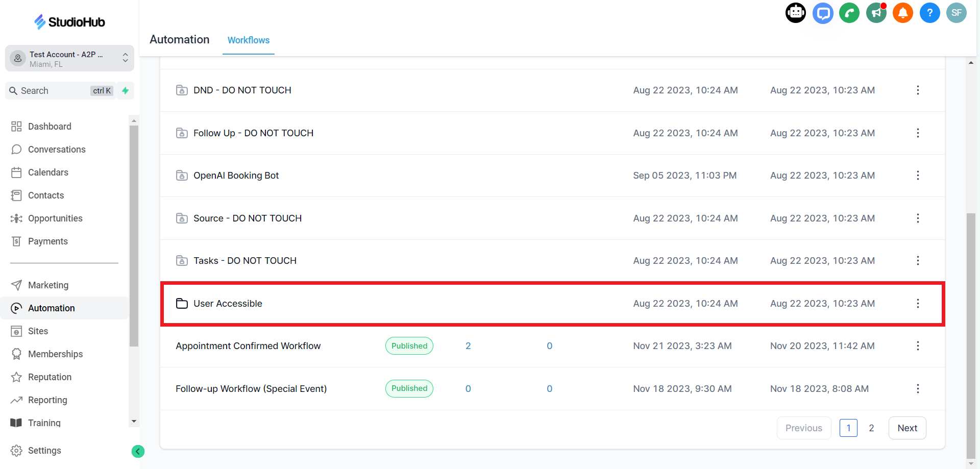This screenshot has width=980, height=469.
Task: Expand the Test Account location switcher
Action: click(x=69, y=58)
